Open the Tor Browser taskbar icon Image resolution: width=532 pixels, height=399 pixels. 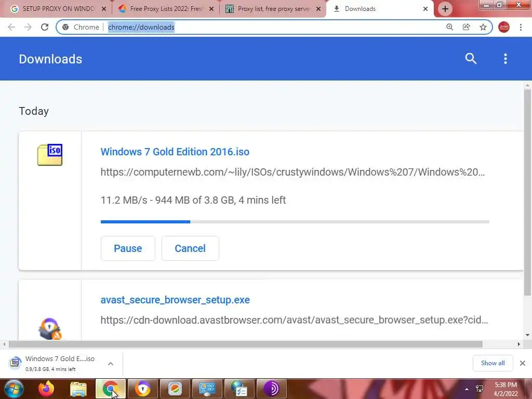pos(271,389)
